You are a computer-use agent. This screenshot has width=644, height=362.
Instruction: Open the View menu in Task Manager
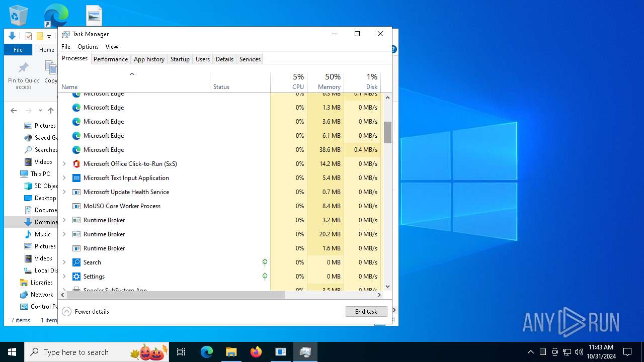click(x=112, y=47)
